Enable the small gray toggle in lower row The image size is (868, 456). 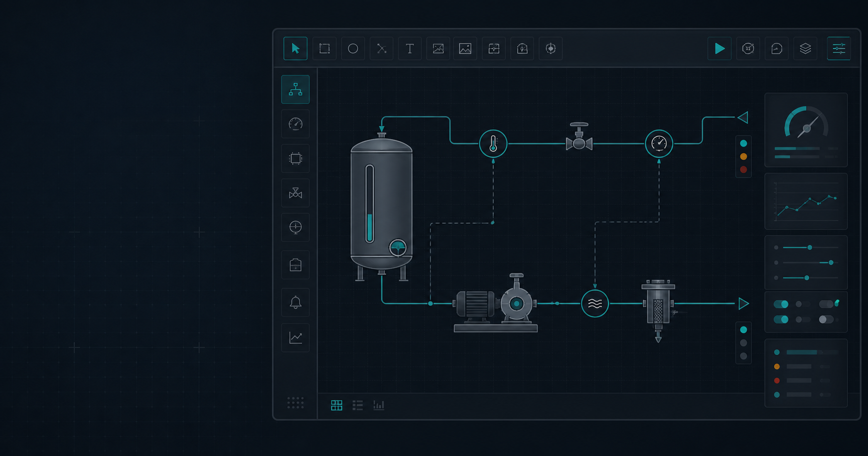click(802, 319)
